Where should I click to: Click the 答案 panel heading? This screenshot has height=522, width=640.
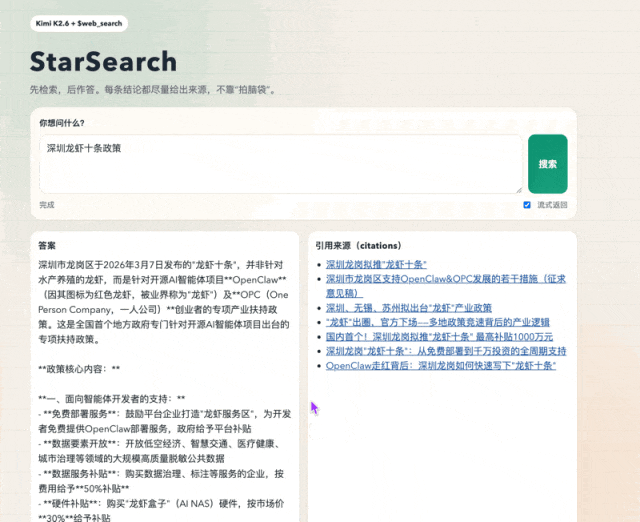coord(47,246)
